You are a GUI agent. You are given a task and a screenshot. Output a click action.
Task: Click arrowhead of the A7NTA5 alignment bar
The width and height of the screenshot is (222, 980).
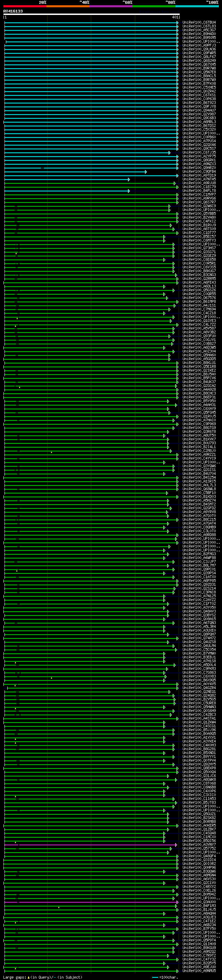[x=129, y=179]
